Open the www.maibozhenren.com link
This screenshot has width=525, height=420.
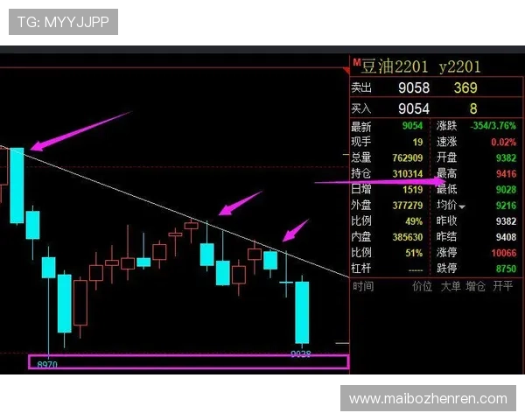point(428,399)
